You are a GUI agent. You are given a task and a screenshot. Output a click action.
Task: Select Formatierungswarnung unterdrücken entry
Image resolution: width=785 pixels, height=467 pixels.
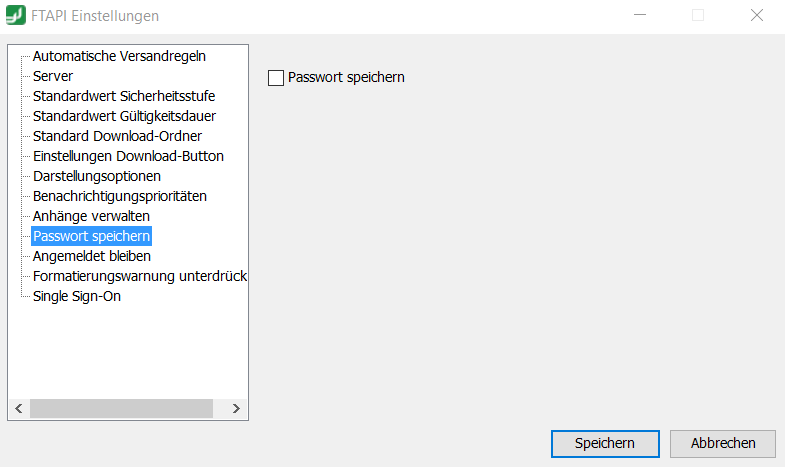[140, 276]
